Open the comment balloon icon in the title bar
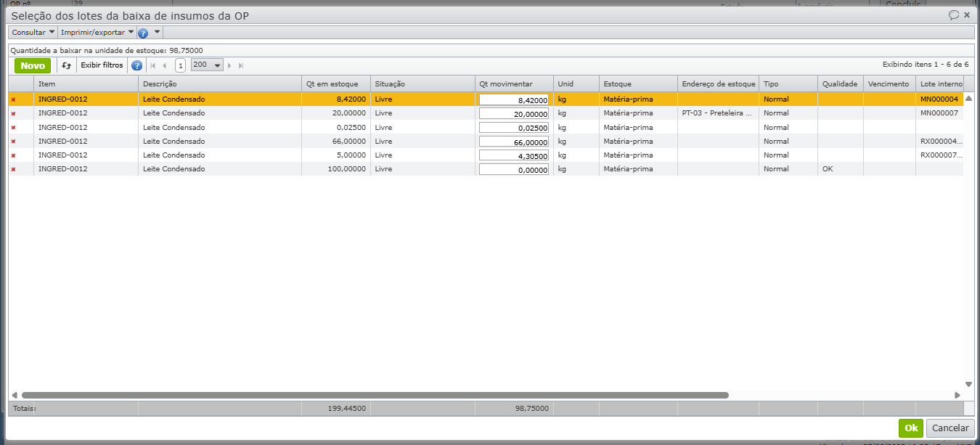Screen dimensions: 980x445 [954, 15]
